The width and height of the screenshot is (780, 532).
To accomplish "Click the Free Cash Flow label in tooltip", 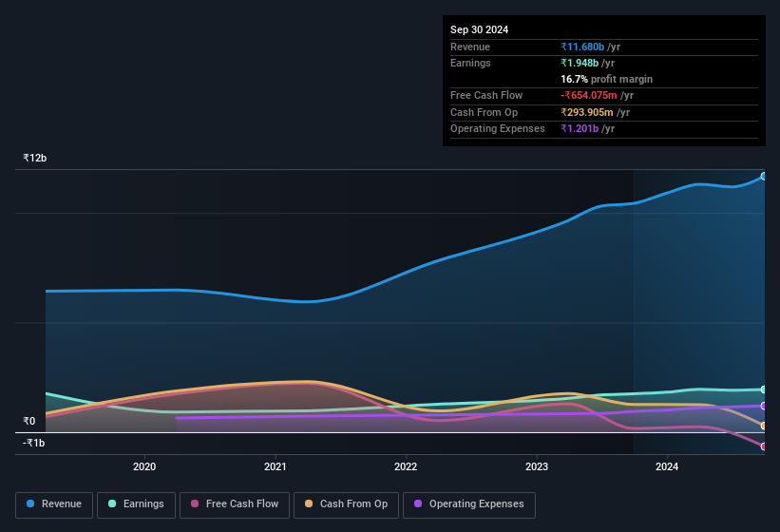I will (x=486, y=95).
